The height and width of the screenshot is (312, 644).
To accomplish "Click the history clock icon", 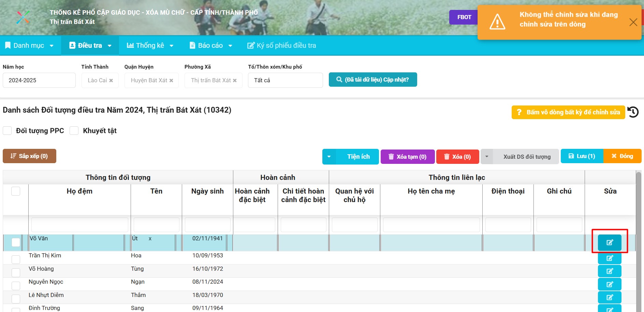I will [x=633, y=112].
